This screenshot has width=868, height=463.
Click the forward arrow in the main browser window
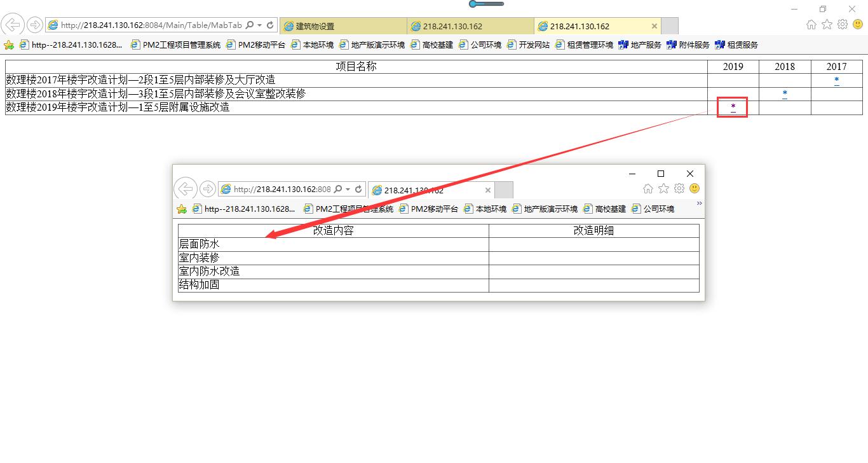34,25
